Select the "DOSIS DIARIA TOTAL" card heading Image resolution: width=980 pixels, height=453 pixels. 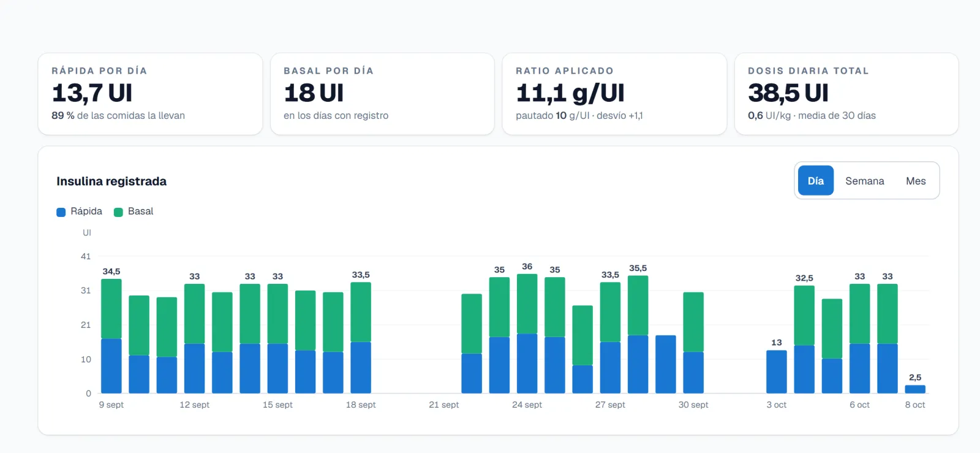pos(809,71)
